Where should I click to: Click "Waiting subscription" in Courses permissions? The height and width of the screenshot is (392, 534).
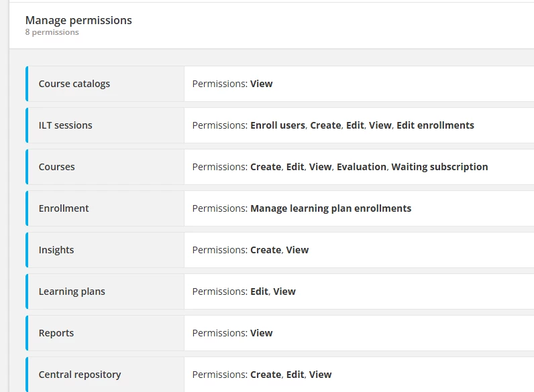[x=439, y=167]
